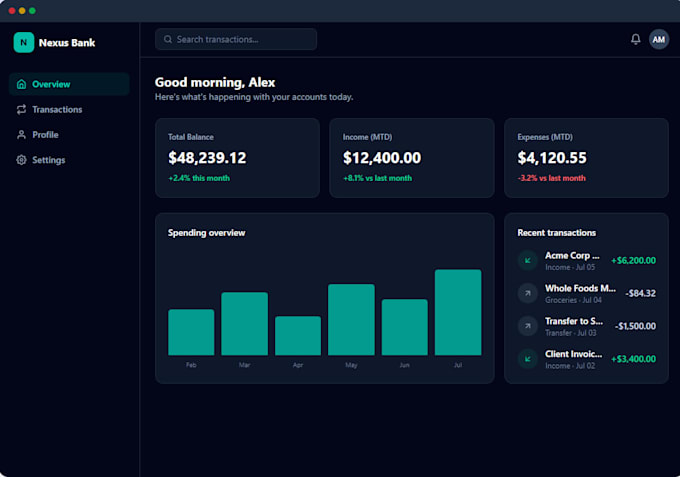
Task: Click the Whole Foods outgoing arrow icon
Action: pyautogui.click(x=528, y=293)
